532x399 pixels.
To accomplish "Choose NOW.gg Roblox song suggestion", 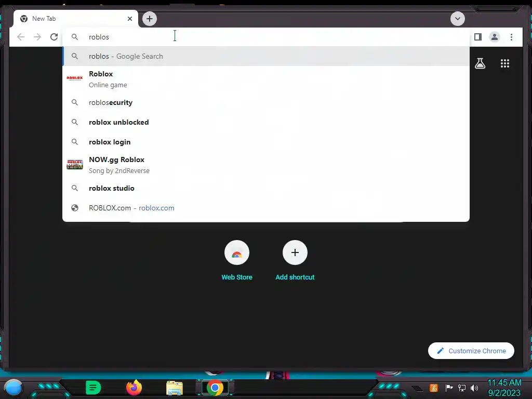I will [x=266, y=165].
